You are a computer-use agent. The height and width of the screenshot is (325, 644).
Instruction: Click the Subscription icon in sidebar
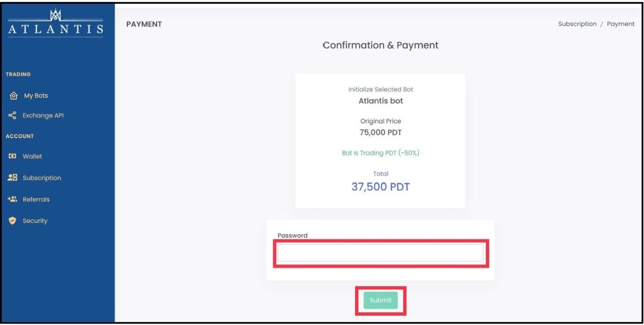click(13, 178)
